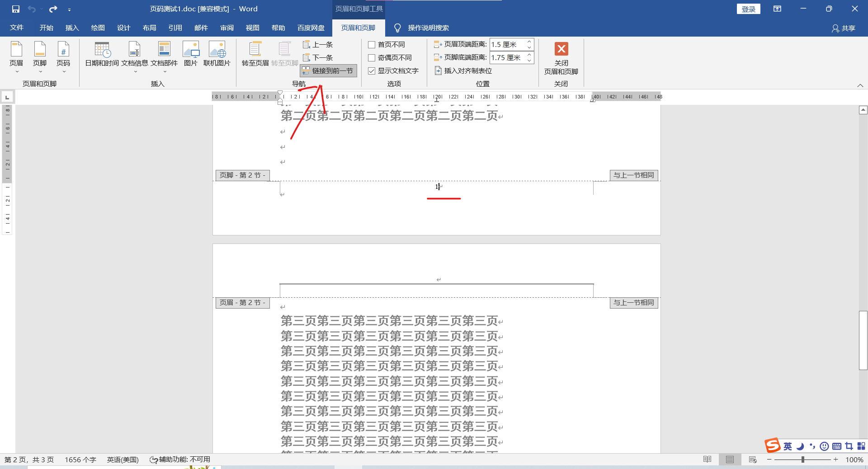The width and height of the screenshot is (868, 469).
Task: Jump to Next section (下一条)
Action: click(x=318, y=58)
